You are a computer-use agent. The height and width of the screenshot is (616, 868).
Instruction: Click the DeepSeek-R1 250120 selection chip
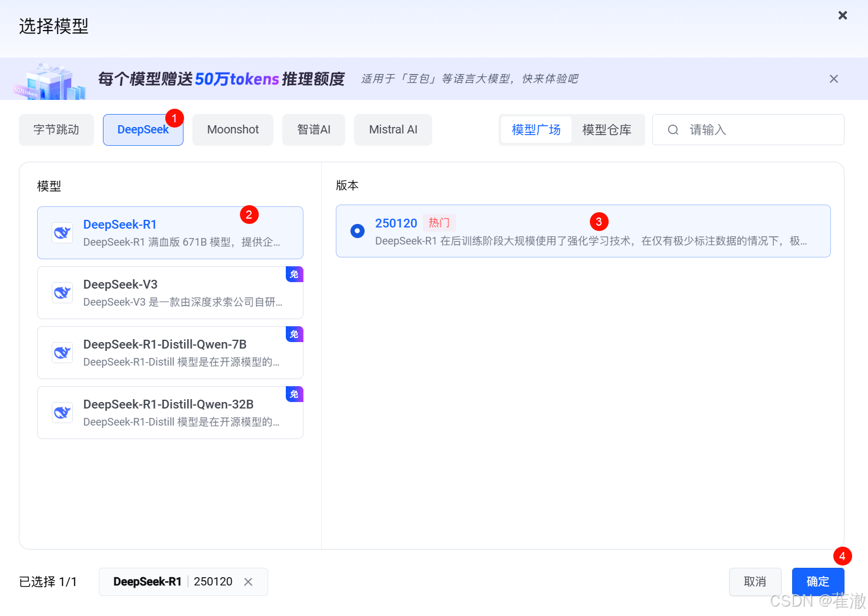tap(183, 582)
